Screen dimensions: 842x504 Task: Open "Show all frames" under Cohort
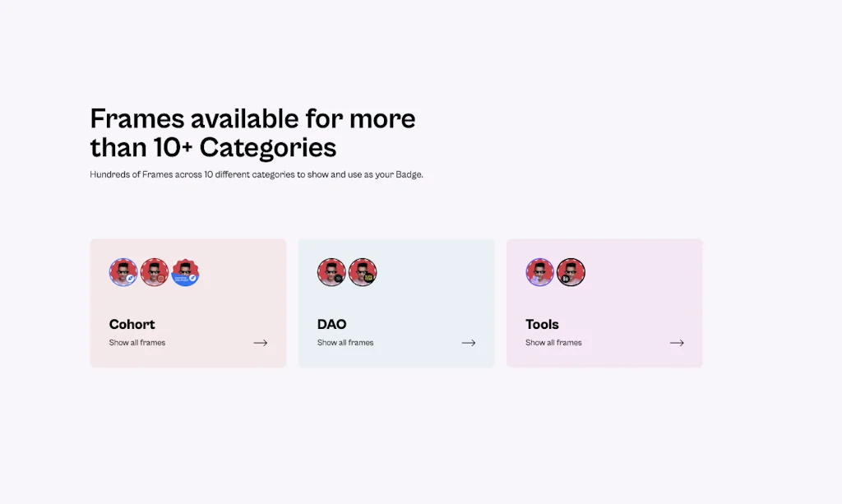pyautogui.click(x=137, y=343)
